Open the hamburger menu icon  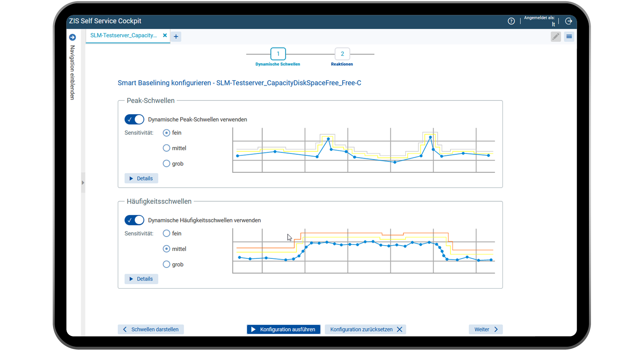[x=569, y=37]
